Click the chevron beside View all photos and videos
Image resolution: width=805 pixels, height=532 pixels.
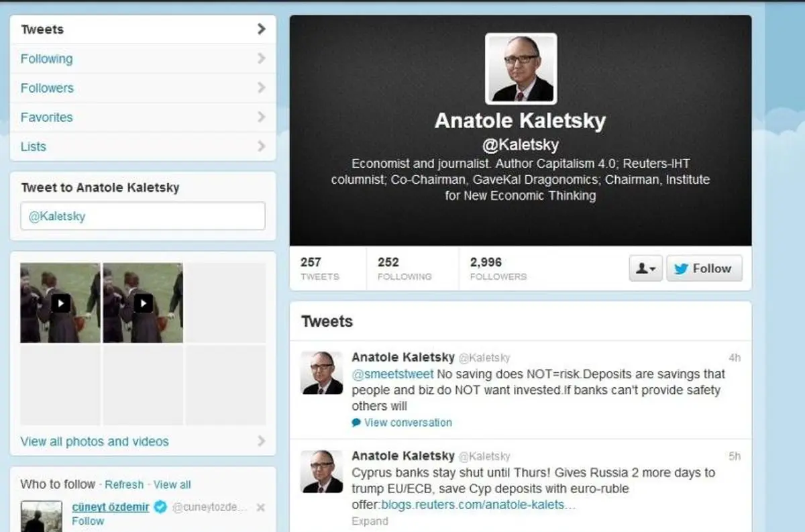[261, 441]
